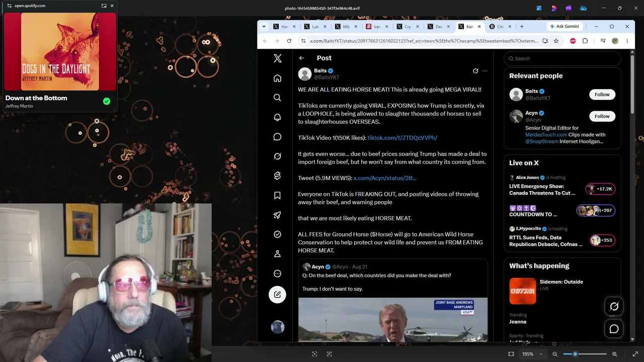
Task: Open Profile person icon in sidebar
Action: click(277, 254)
